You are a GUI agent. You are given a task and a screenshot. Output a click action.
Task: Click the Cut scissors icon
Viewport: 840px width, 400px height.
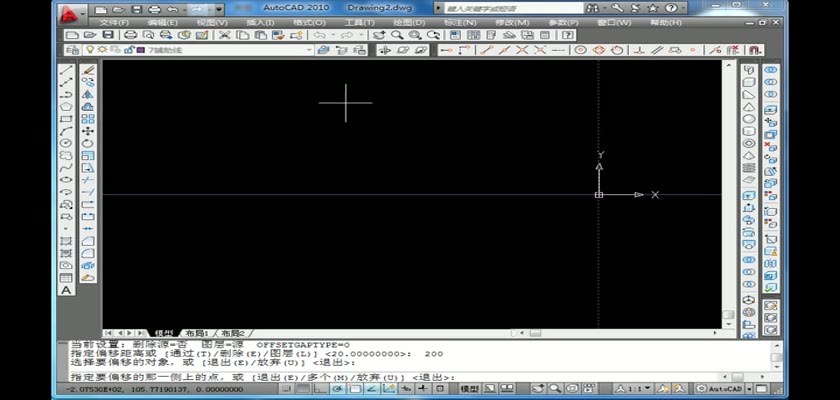pos(225,35)
